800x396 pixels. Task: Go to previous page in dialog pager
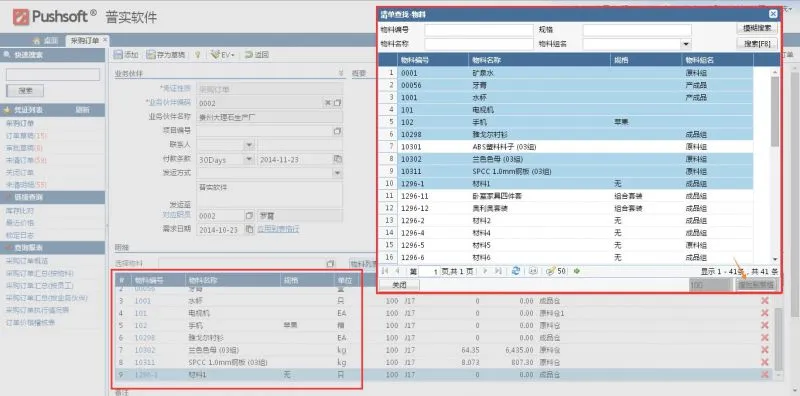(x=397, y=271)
